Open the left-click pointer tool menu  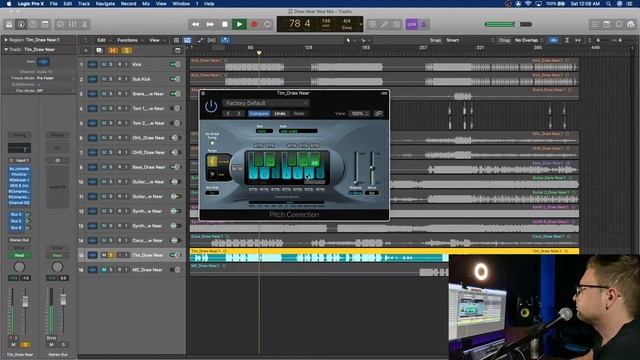point(350,40)
